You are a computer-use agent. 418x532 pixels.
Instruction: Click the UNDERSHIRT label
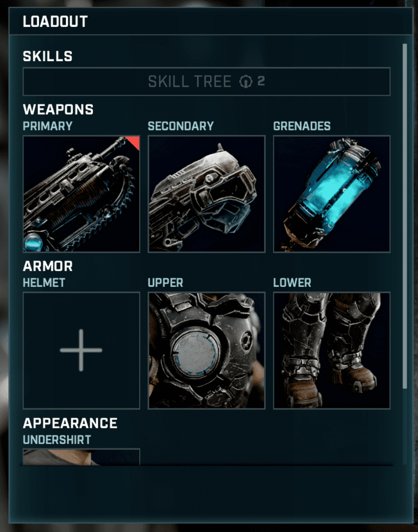coord(57,439)
